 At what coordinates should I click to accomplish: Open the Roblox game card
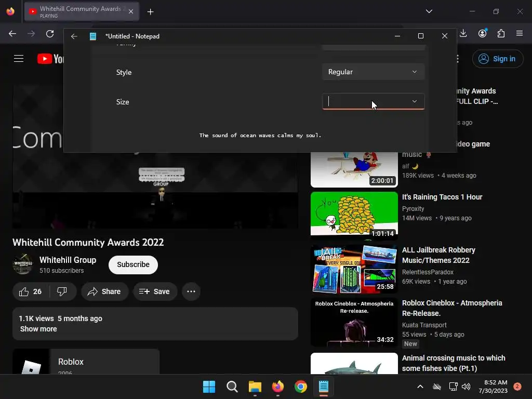[86, 362]
